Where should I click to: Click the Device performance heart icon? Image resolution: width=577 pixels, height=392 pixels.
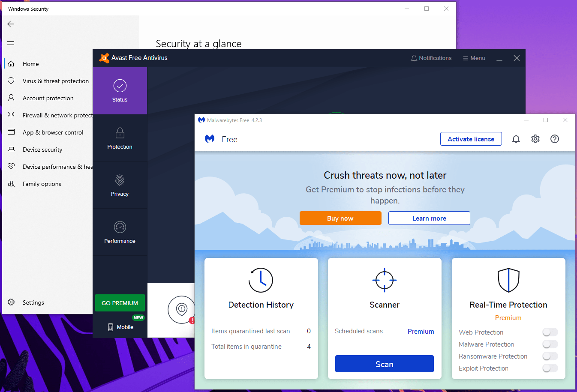click(11, 166)
